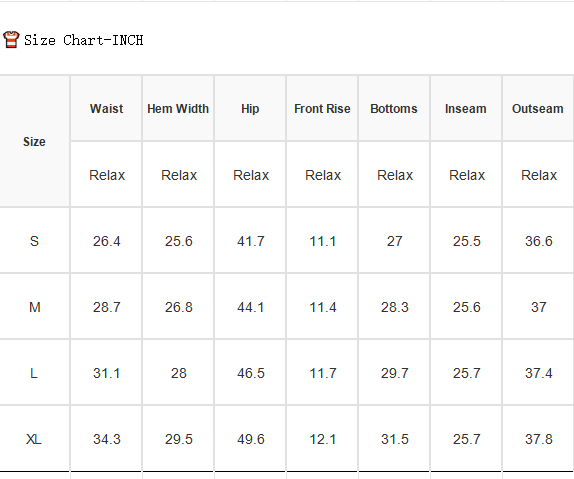This screenshot has height=479, width=574.
Task: Click the 44.1 hip value for M
Action: click(x=250, y=307)
